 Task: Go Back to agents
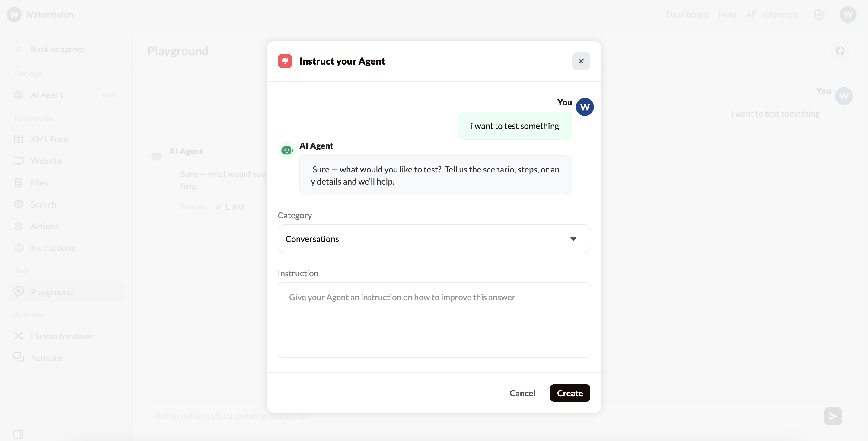57,49
